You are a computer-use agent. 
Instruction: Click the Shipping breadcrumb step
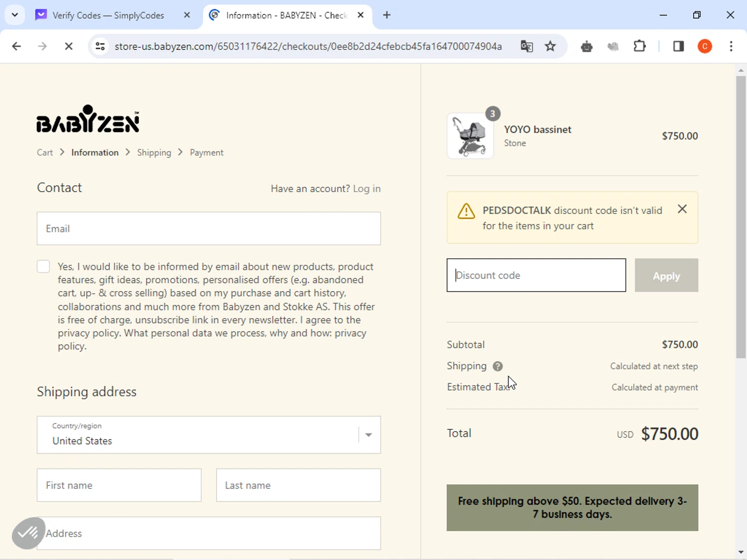click(x=154, y=152)
